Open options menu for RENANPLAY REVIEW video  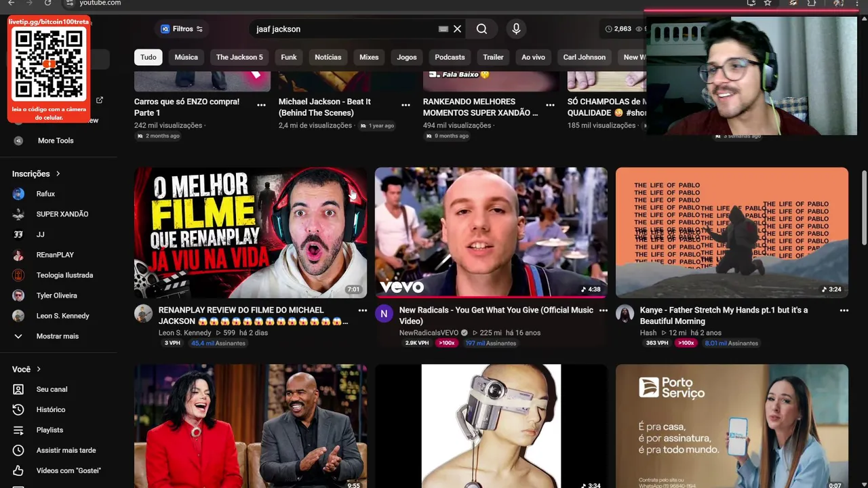(x=363, y=310)
